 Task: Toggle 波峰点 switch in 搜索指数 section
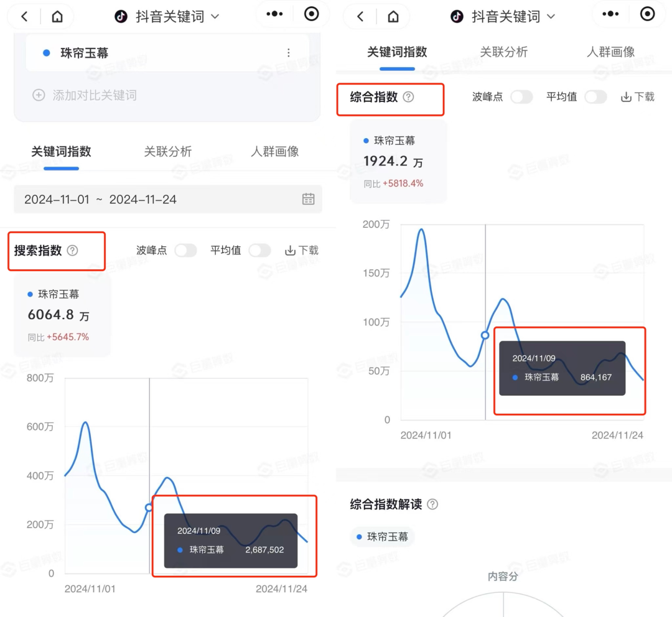point(185,251)
